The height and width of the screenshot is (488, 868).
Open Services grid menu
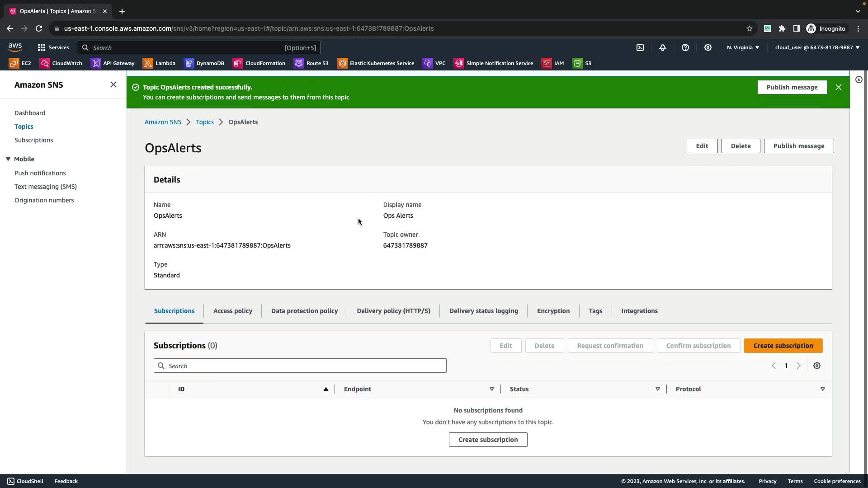(53, 47)
